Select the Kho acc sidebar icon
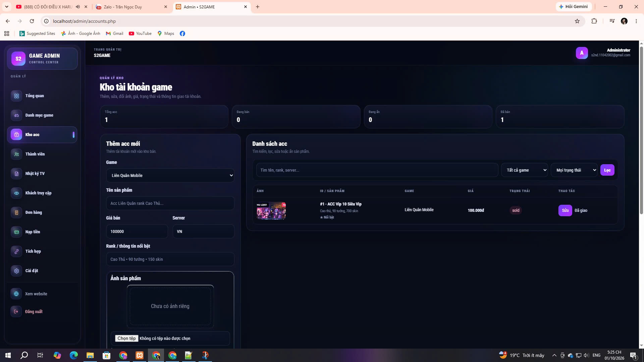This screenshot has width=644, height=362. 16,135
